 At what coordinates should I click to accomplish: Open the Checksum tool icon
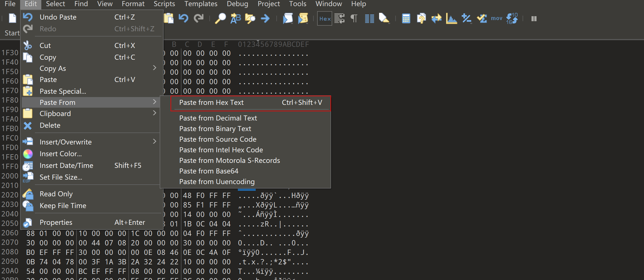(x=482, y=19)
